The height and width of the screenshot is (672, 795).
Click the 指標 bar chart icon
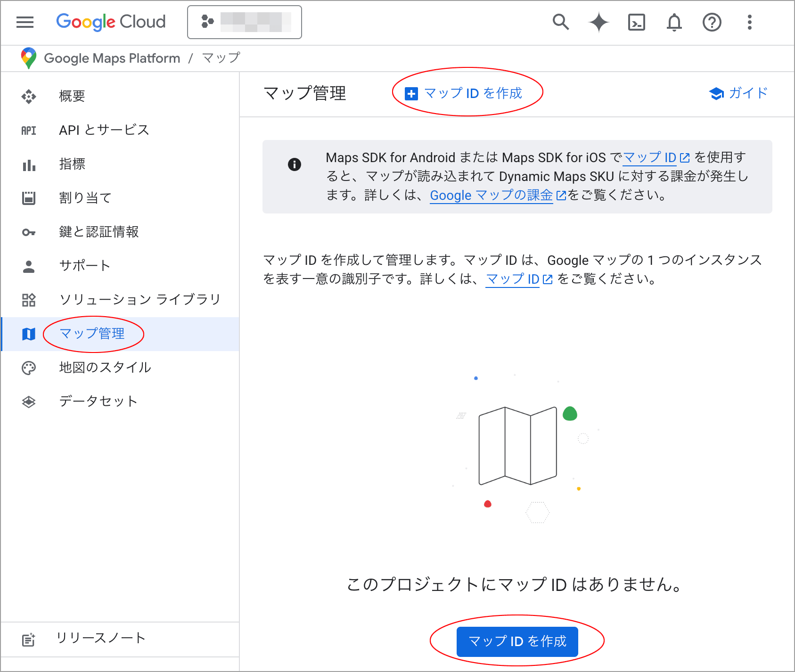point(29,164)
